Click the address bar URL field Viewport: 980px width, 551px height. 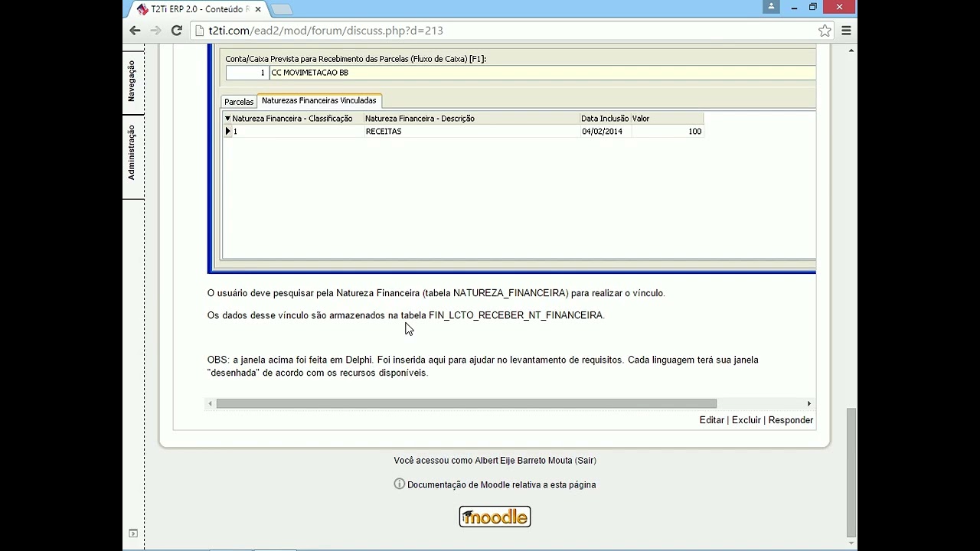(505, 31)
